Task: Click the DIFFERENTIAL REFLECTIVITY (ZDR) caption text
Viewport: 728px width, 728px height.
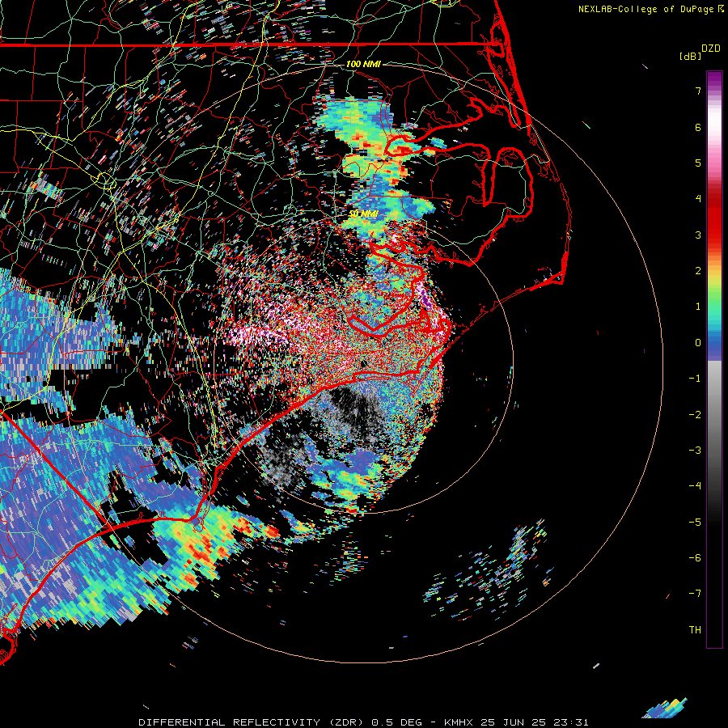Action: 252,722
